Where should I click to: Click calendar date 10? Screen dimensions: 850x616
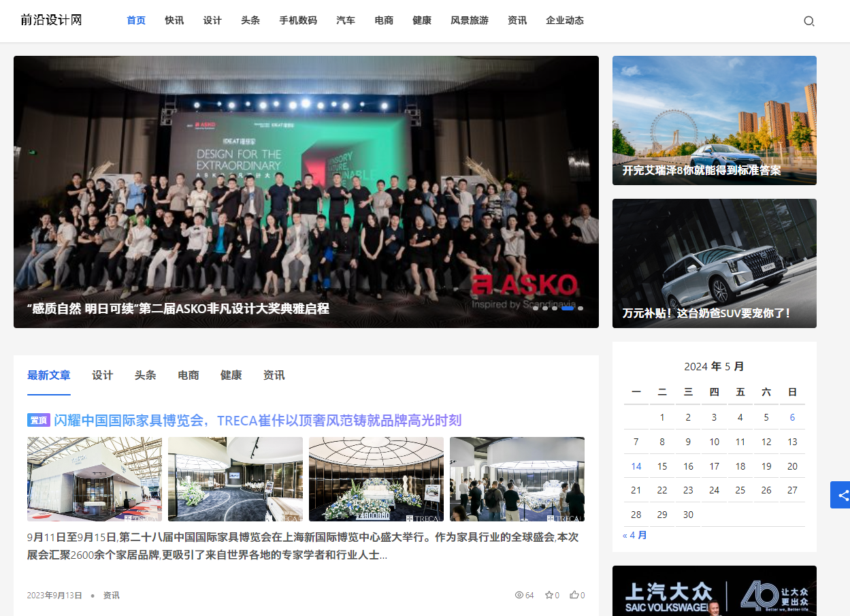715,442
